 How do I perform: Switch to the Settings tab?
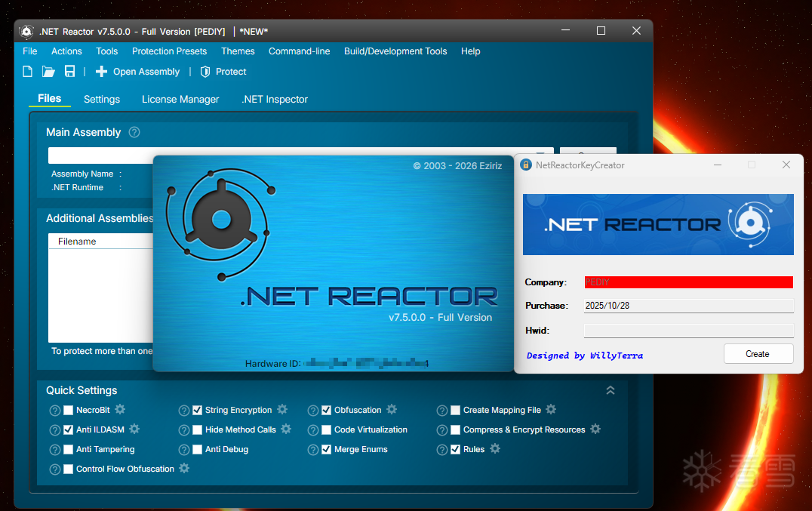click(x=101, y=99)
